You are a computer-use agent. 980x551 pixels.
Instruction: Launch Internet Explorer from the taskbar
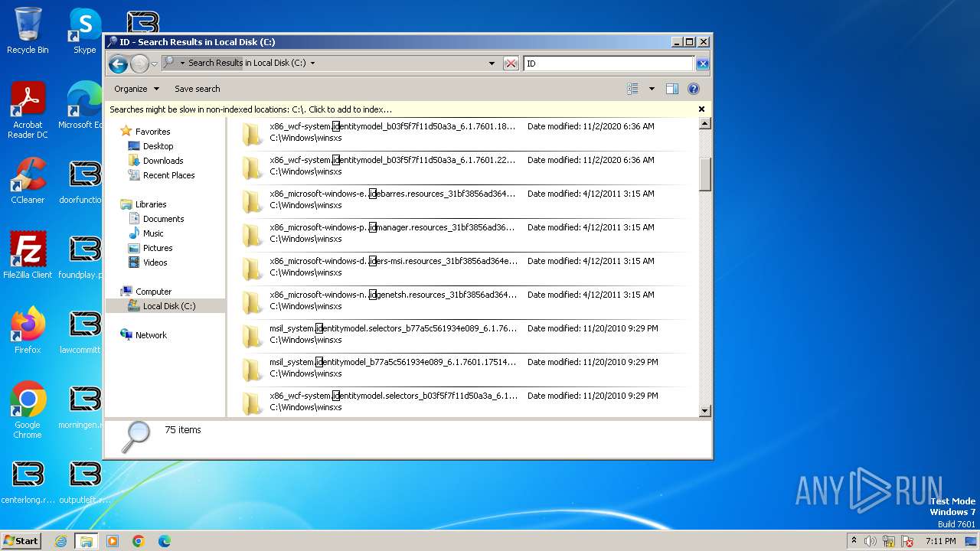tap(61, 541)
